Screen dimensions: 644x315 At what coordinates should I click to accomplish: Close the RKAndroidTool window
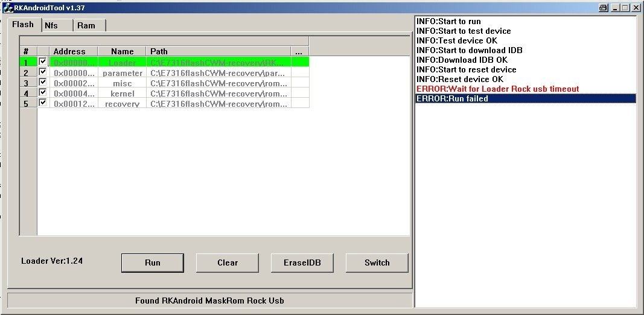click(636, 7)
